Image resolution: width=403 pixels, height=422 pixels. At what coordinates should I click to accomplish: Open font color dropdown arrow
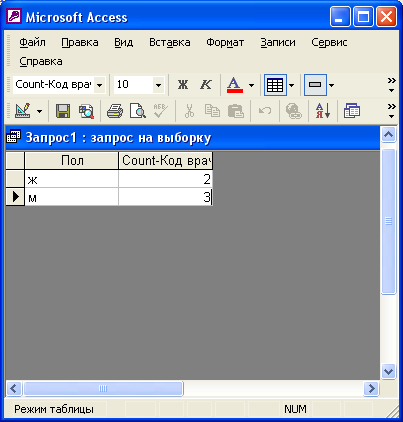251,85
